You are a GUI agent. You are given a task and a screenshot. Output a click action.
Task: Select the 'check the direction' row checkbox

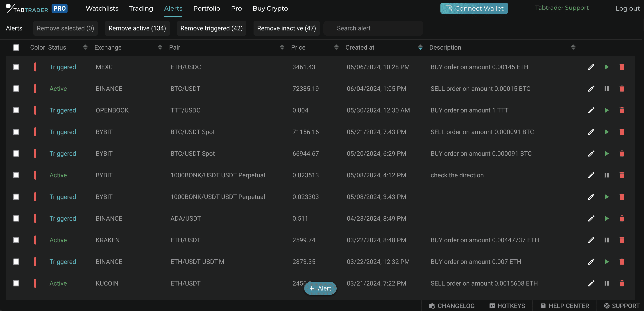[16, 175]
